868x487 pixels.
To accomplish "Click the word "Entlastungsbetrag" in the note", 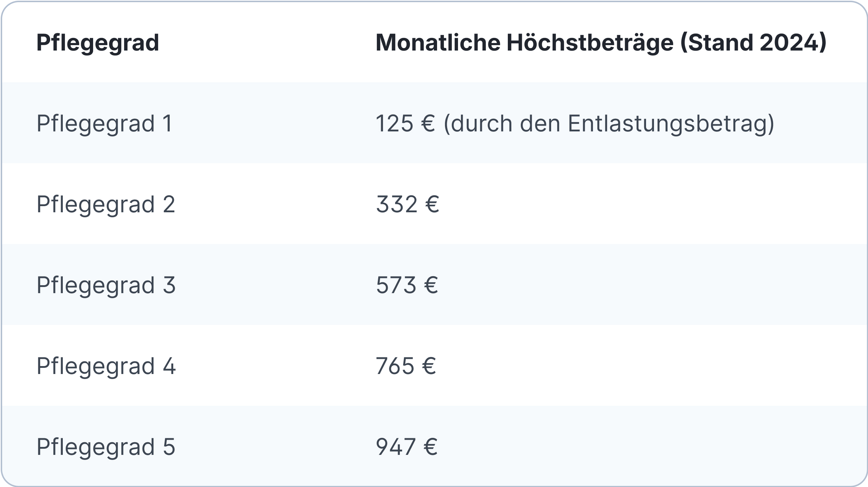I will [x=671, y=123].
